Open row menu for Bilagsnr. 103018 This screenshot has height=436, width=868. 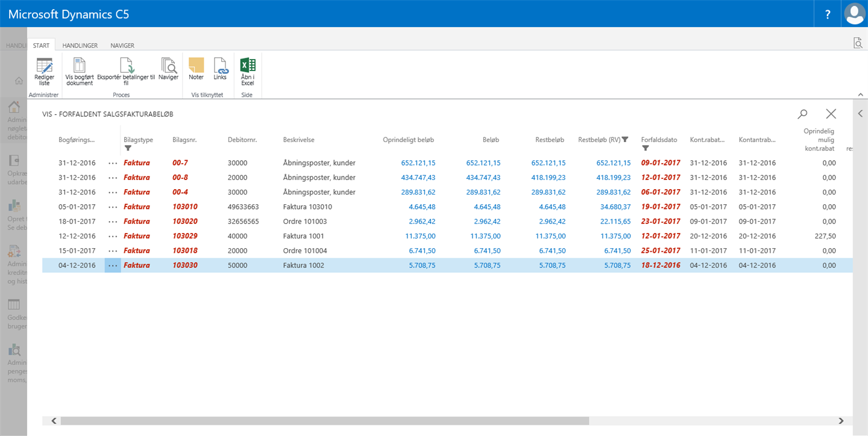pos(113,251)
